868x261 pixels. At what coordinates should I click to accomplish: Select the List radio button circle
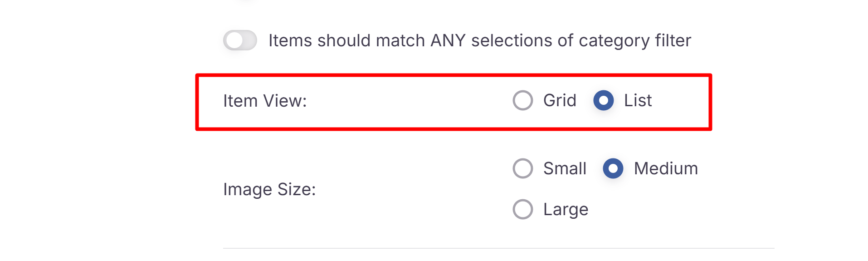[603, 100]
